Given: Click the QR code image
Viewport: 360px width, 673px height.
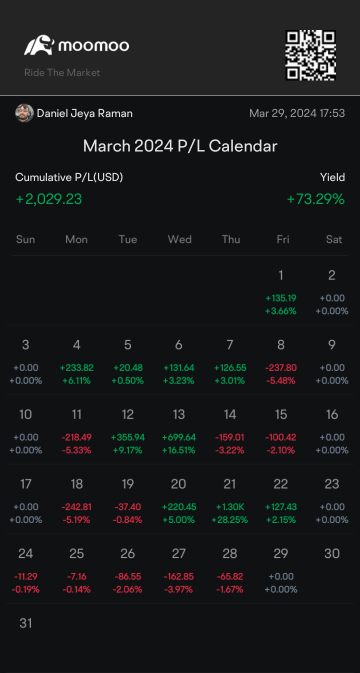Looking at the screenshot, I should 311,55.
